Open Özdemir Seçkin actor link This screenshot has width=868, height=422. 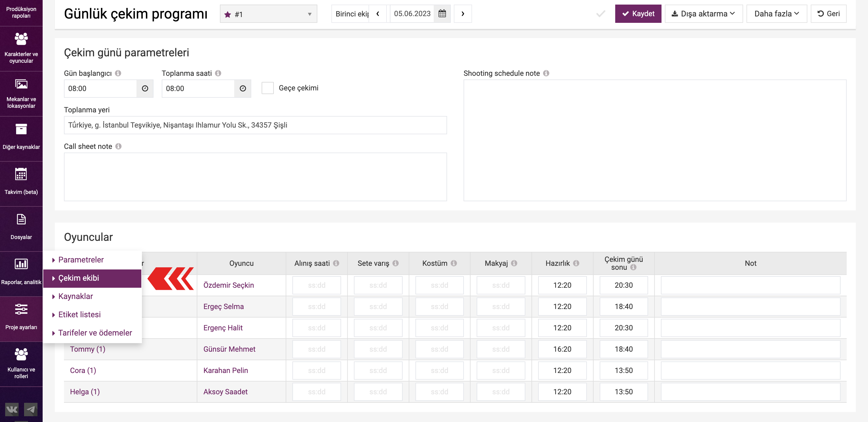pos(228,285)
